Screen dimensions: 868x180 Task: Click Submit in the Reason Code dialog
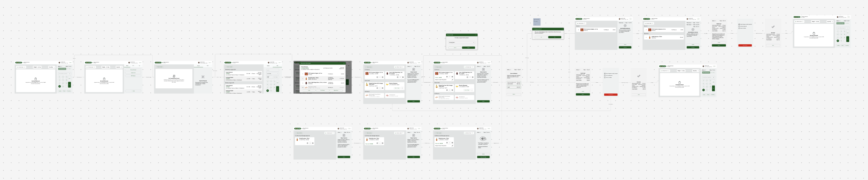point(469,48)
